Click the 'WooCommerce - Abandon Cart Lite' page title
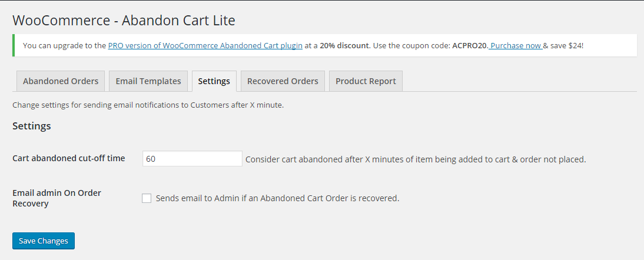 (x=124, y=21)
